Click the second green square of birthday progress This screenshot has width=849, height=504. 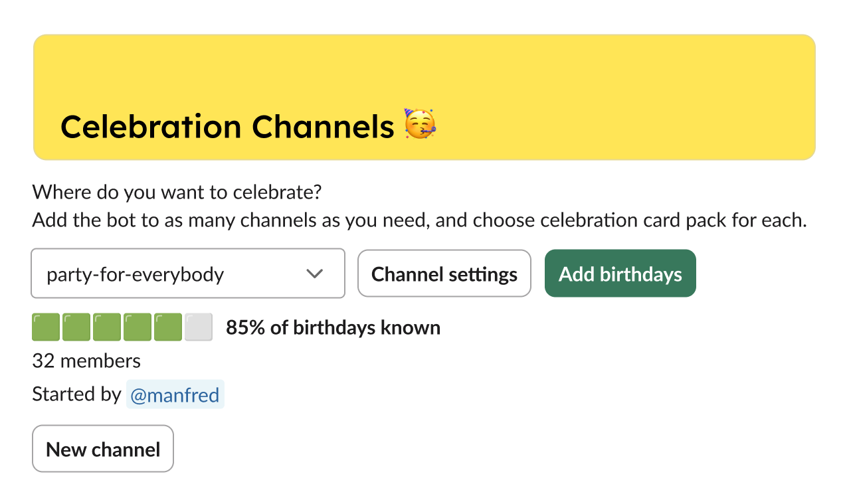tap(76, 327)
